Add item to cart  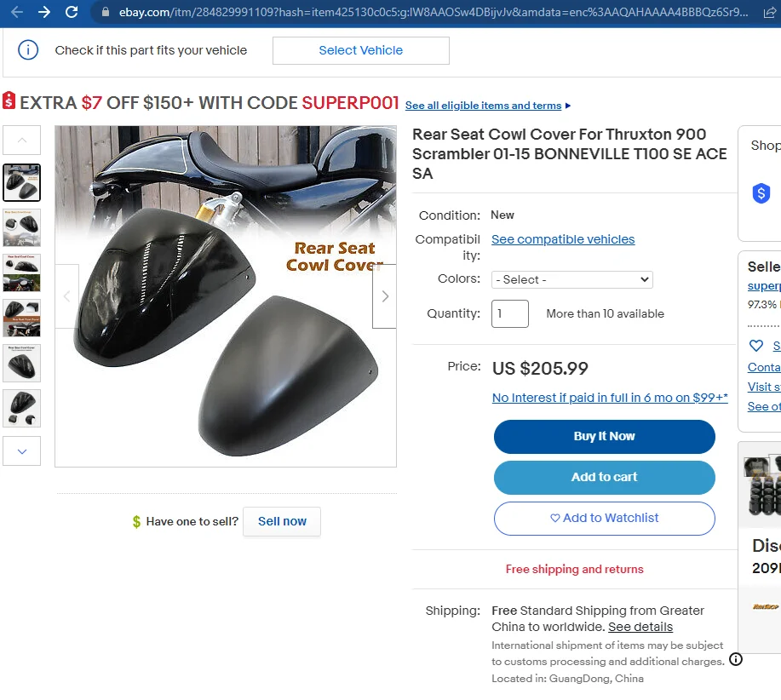(x=604, y=478)
